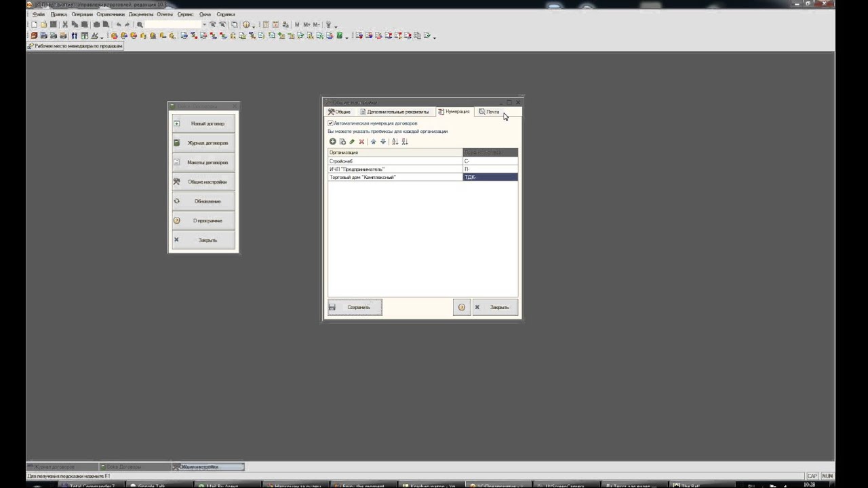This screenshot has height=488, width=868.
Task: Create a new document from the main toolbar
Action: point(34,24)
